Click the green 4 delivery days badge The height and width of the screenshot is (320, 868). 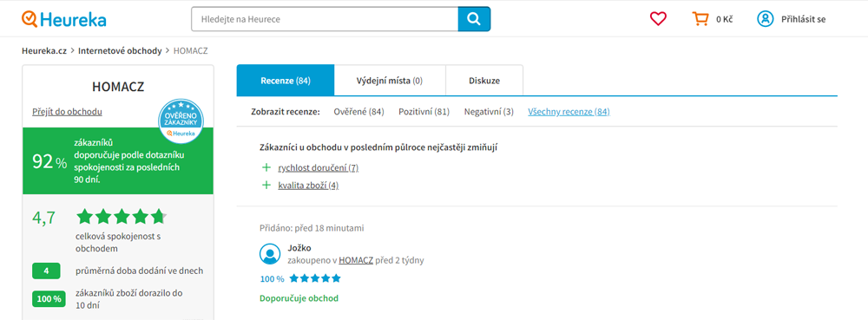[x=47, y=271]
